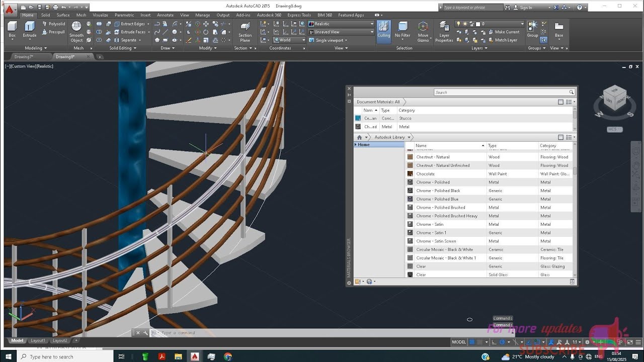
Task: Open the Annotate ribbon tab
Action: [x=165, y=15]
